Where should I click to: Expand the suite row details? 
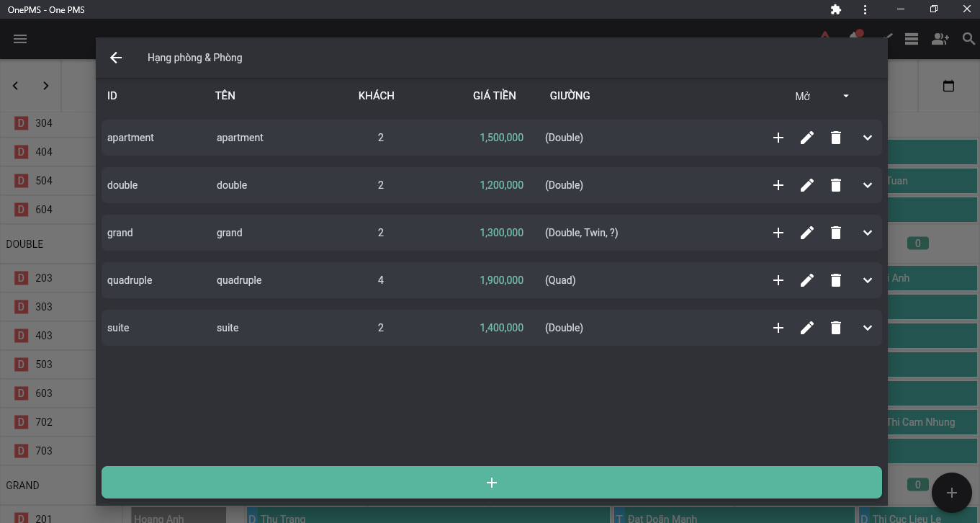pyautogui.click(x=868, y=328)
